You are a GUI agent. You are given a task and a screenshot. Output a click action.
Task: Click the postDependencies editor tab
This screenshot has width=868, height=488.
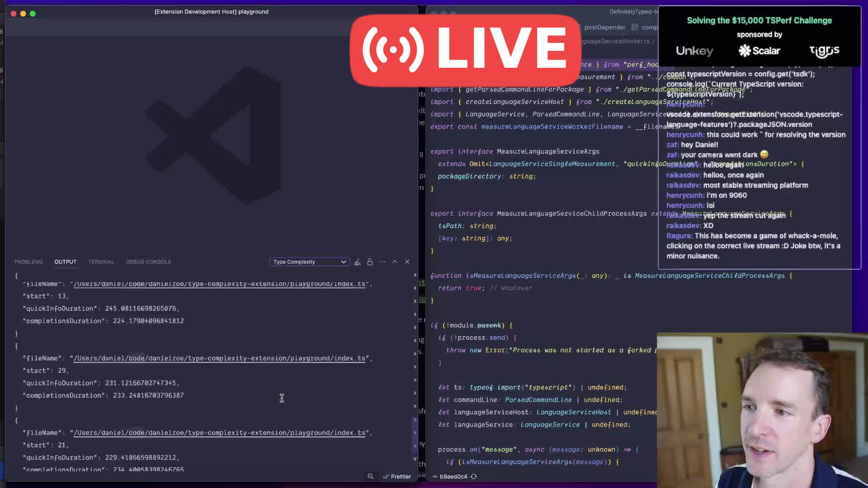[x=604, y=28]
